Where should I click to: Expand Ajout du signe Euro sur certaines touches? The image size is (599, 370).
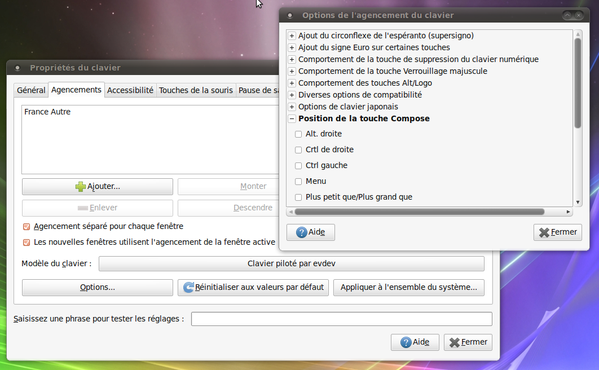pyautogui.click(x=291, y=47)
